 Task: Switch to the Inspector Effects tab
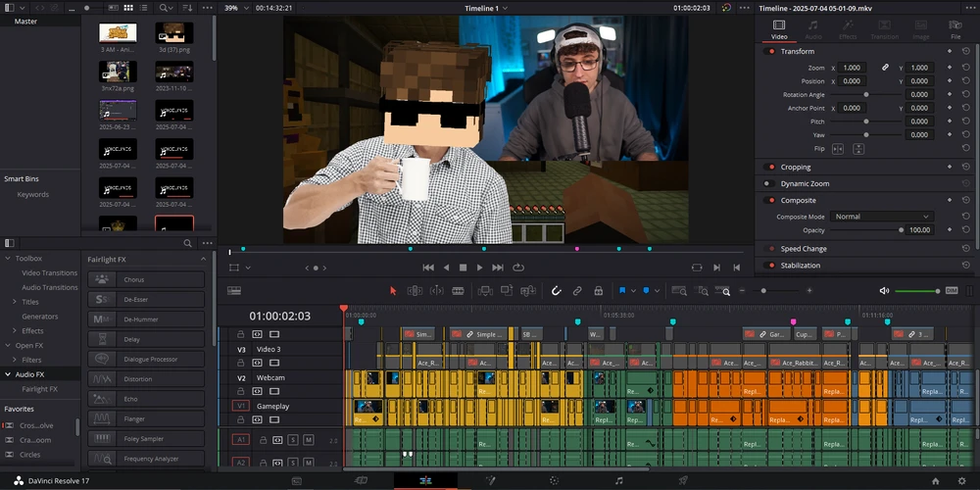pyautogui.click(x=848, y=29)
